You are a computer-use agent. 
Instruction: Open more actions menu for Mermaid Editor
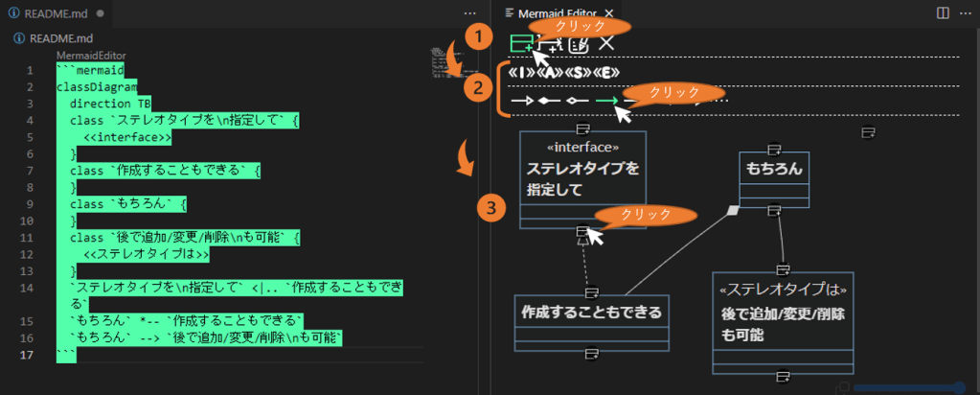coord(966,13)
